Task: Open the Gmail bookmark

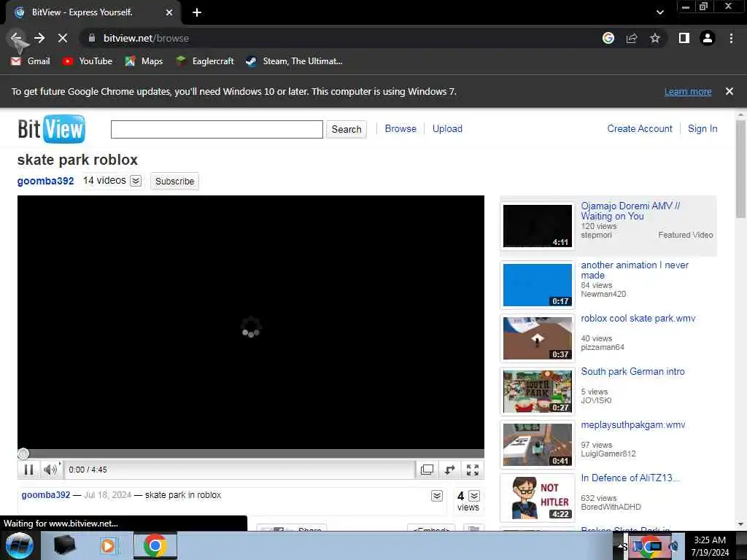Action: point(31,61)
